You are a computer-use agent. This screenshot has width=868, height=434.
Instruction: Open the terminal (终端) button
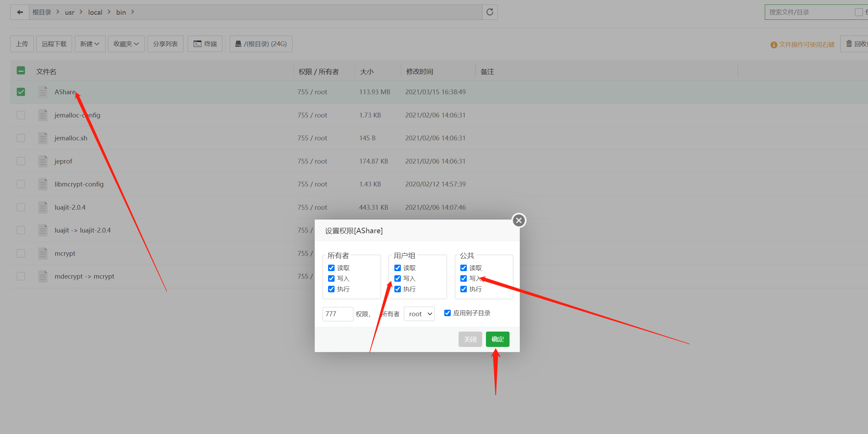pyautogui.click(x=205, y=44)
